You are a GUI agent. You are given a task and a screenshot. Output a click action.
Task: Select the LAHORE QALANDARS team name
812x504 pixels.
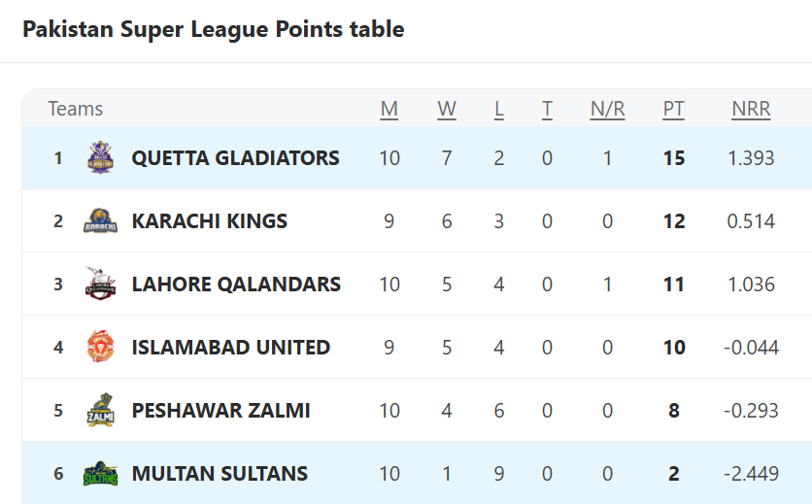(236, 285)
